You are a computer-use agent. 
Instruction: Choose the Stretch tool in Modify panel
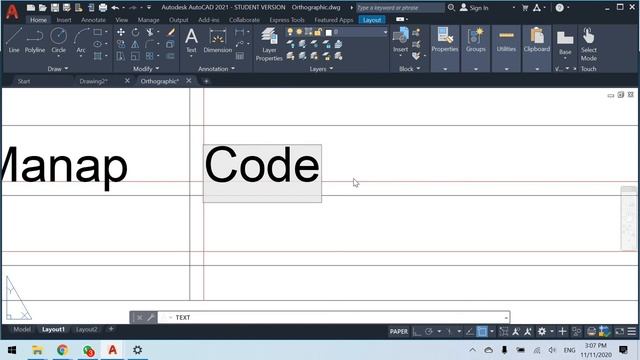point(121,56)
